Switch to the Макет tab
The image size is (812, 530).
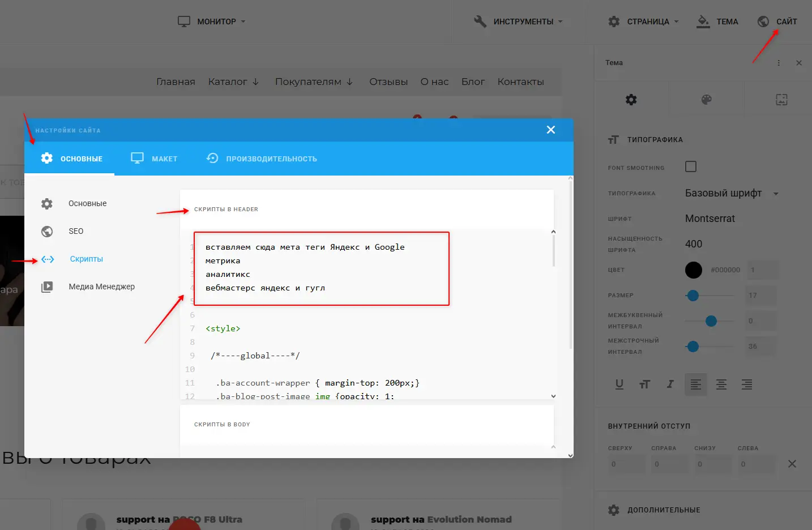coord(154,159)
